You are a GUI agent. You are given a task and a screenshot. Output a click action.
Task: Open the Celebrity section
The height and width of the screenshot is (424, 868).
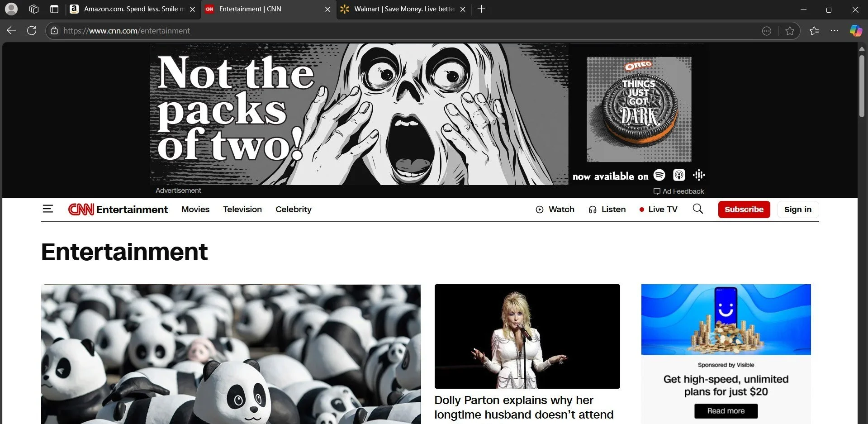(294, 210)
